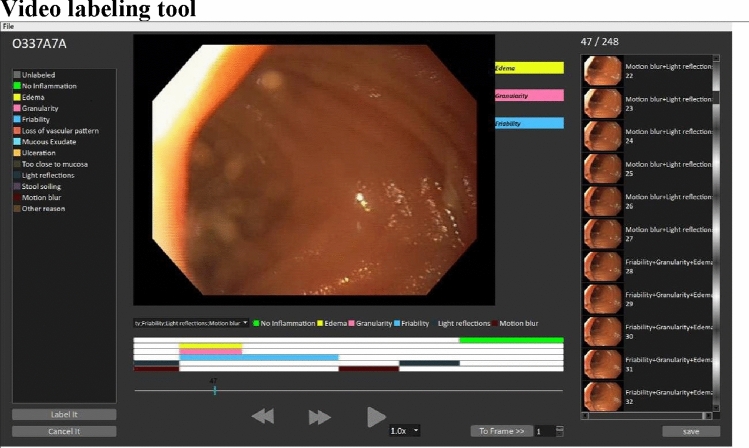The width and height of the screenshot is (749, 448).
Task: Select the frame 28 thumbnail
Action: pos(602,267)
